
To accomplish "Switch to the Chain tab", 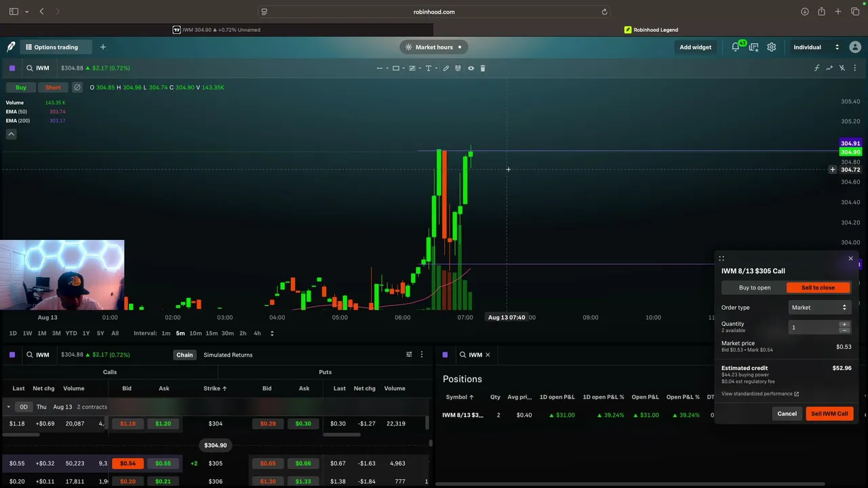I will pos(184,354).
